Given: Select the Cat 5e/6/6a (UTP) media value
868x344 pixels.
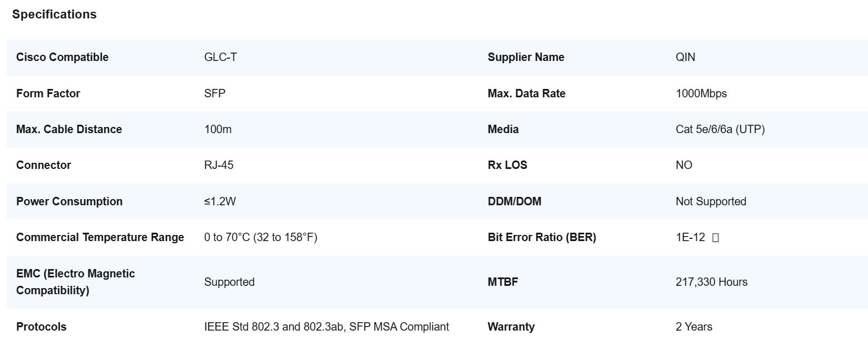Looking at the screenshot, I should coord(720,129).
